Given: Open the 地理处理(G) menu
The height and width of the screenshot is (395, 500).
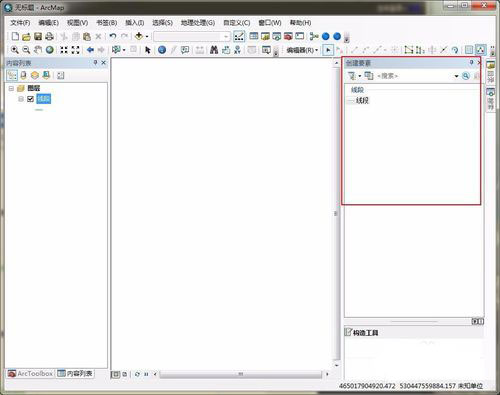Looking at the screenshot, I should 198,23.
